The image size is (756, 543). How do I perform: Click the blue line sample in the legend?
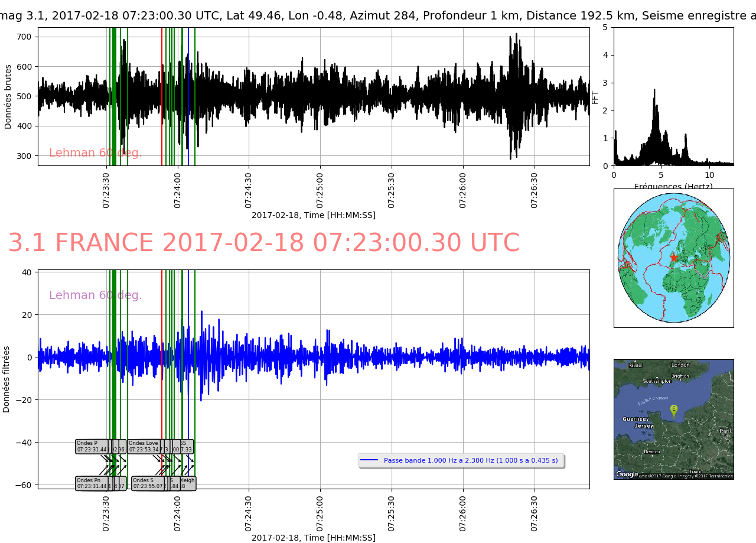coord(369,460)
